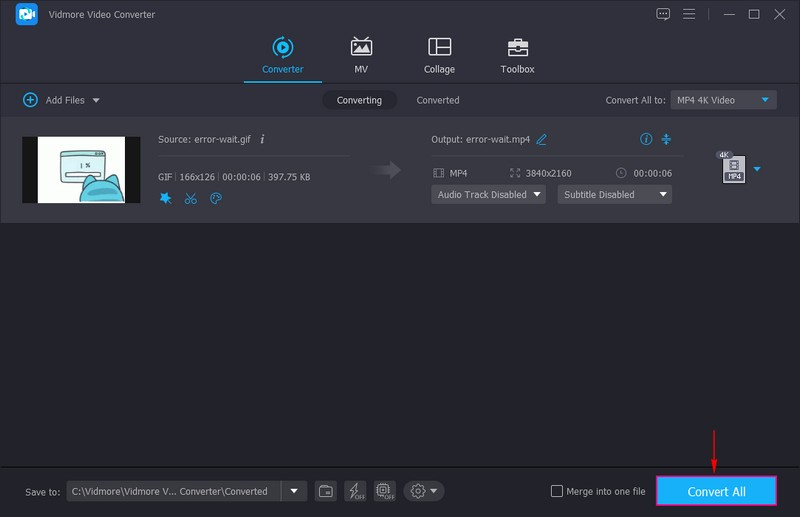This screenshot has width=800, height=517.
Task: Open the output folder icon
Action: [x=326, y=491]
